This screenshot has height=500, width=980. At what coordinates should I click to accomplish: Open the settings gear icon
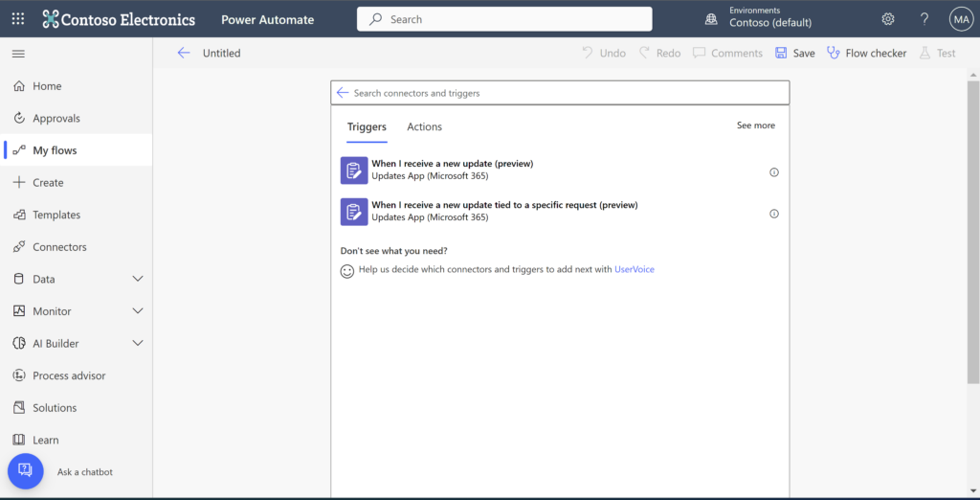coord(888,19)
